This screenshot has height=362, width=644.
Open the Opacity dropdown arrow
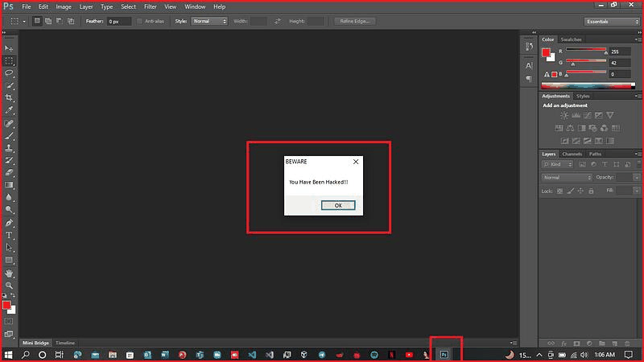tap(636, 177)
